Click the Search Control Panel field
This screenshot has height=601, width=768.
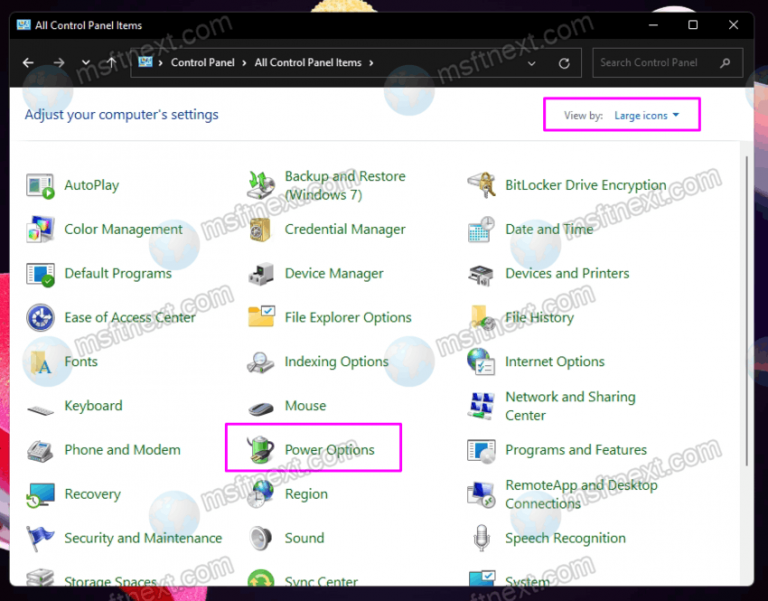655,63
